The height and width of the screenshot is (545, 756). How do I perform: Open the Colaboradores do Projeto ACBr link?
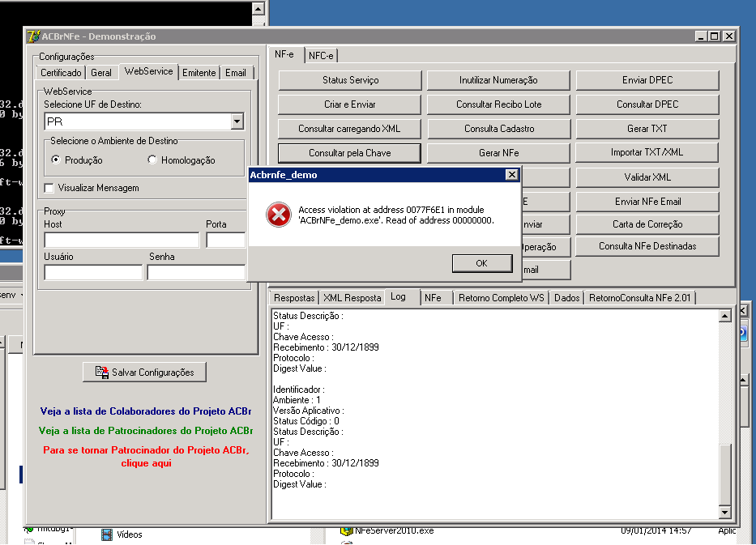[146, 411]
